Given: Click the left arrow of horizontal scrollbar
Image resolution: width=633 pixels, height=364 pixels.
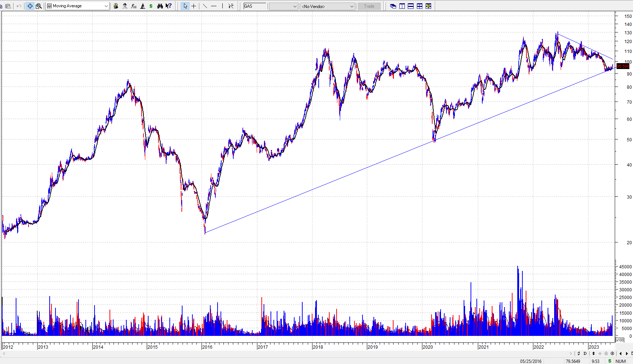Looking at the screenshot, I should (x=4, y=353).
